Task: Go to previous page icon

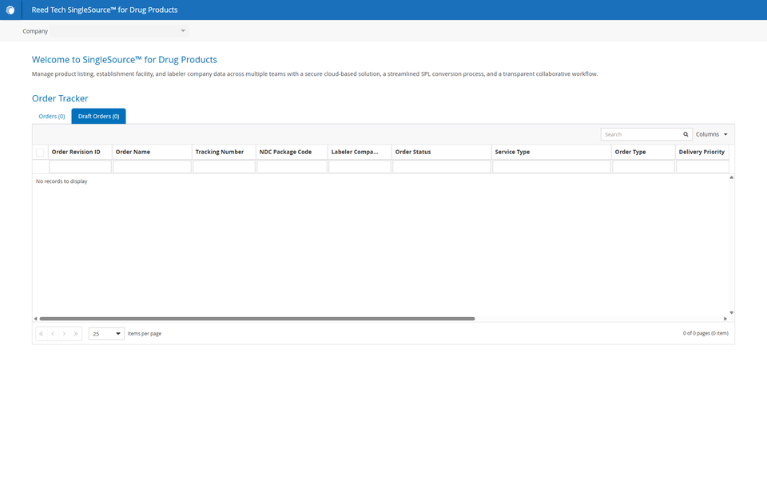Action: tap(53, 333)
